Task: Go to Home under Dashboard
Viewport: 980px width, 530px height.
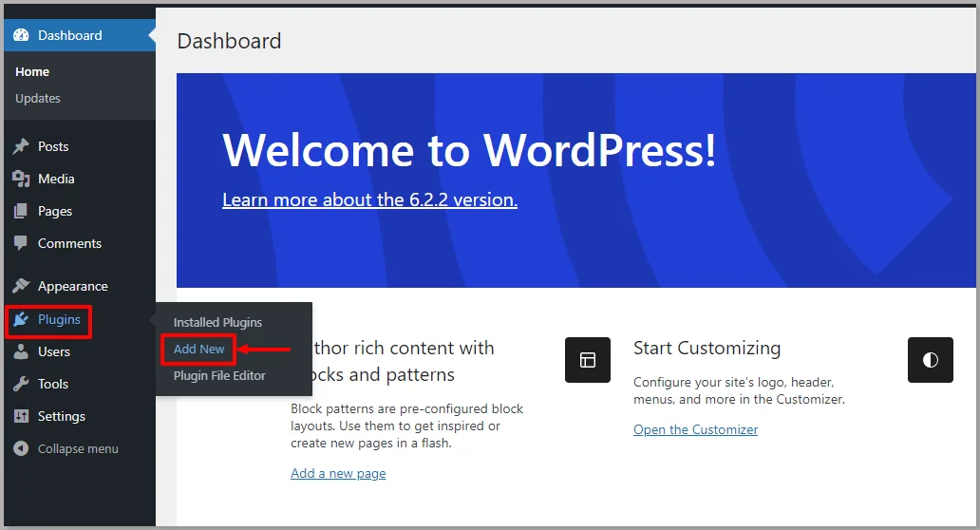Action: click(32, 72)
